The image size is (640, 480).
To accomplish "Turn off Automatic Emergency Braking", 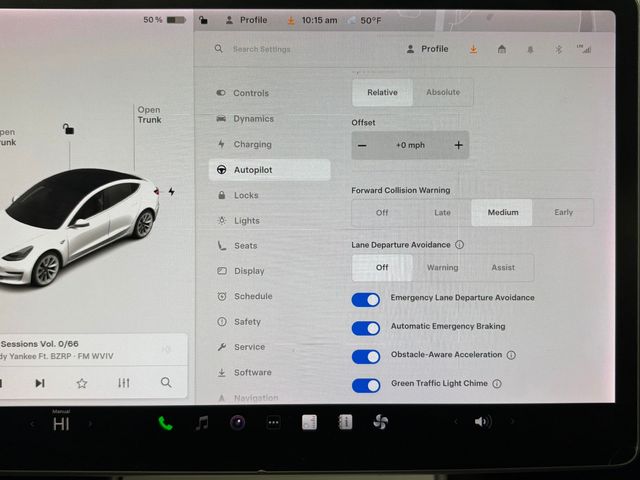I will (x=366, y=327).
